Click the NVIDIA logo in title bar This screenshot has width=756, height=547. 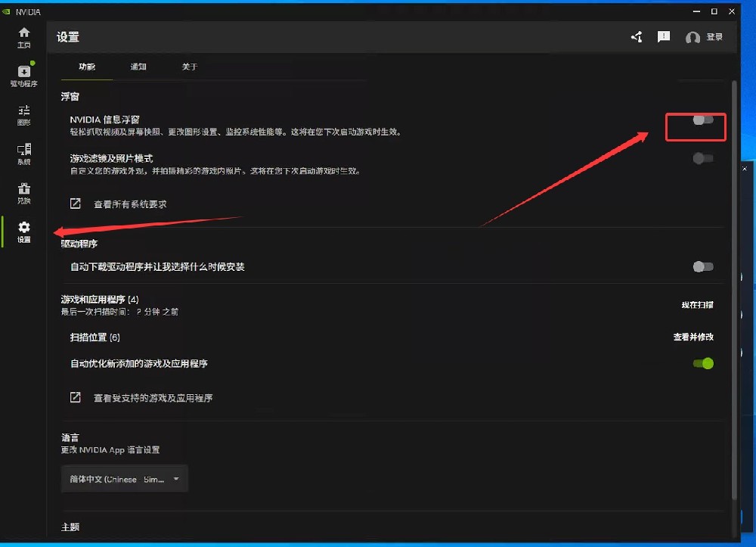(x=6, y=11)
